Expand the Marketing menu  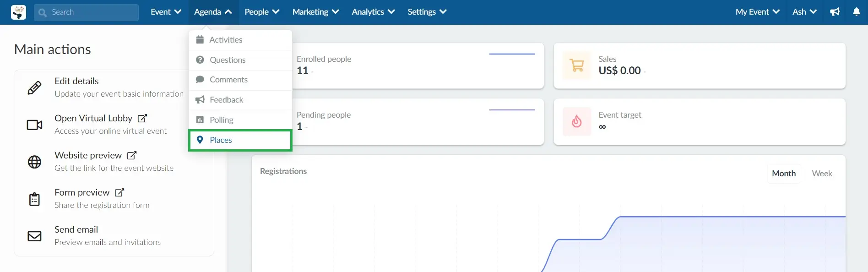pyautogui.click(x=315, y=12)
